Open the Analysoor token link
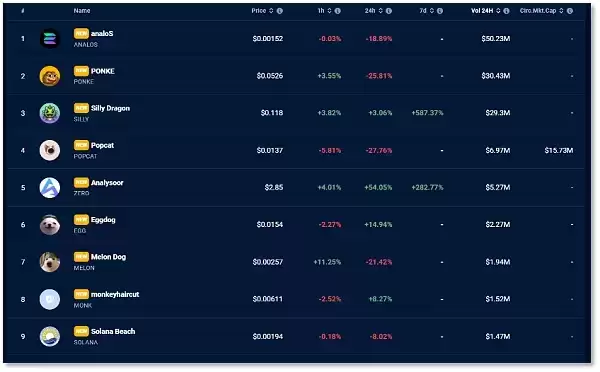This screenshot has width=600, height=372. pos(107,183)
